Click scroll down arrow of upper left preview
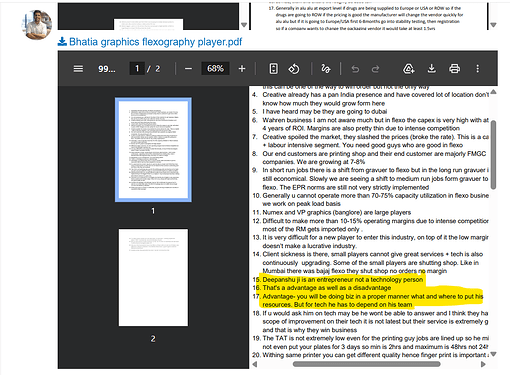The height and width of the screenshot is (375, 510). tap(244, 25)
